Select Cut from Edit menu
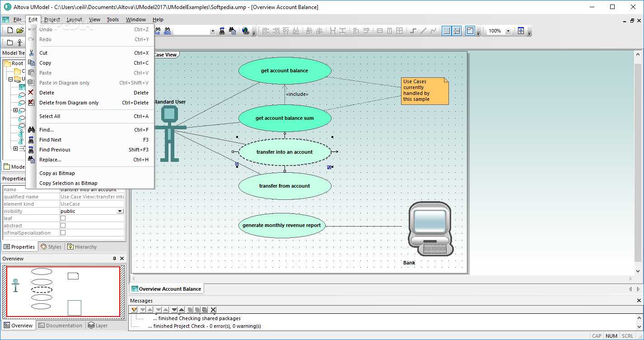Image resolution: width=644 pixels, height=340 pixels. coord(90,53)
